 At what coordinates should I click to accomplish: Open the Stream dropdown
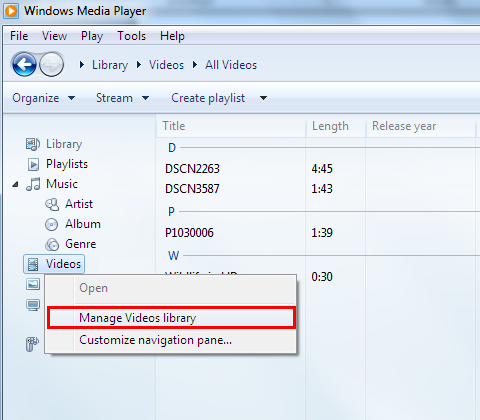click(x=122, y=98)
